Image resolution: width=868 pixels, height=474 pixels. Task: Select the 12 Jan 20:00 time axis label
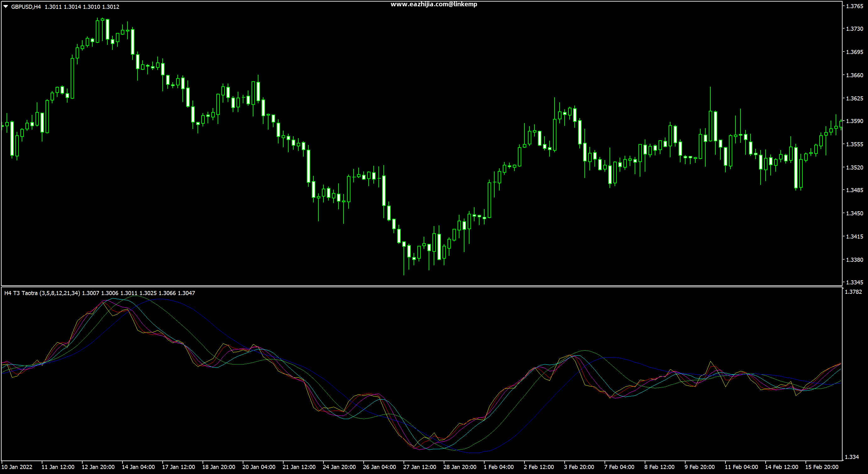tap(98, 467)
